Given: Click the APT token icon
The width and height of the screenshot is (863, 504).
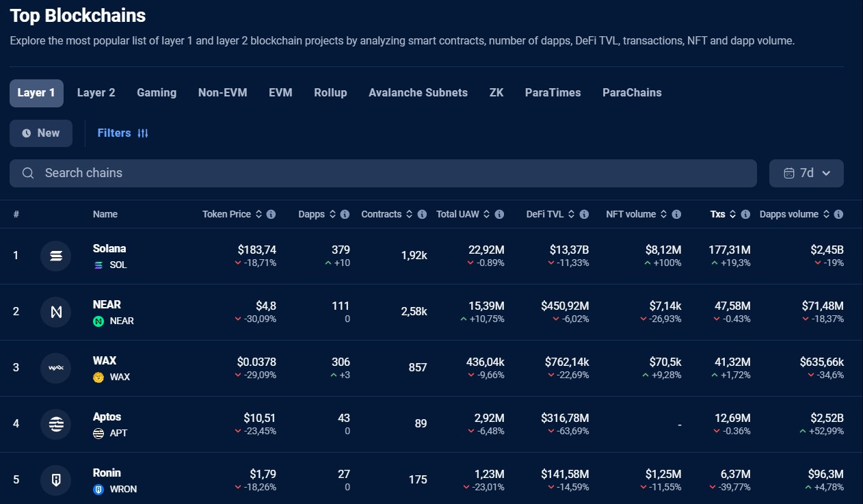Looking at the screenshot, I should point(98,433).
